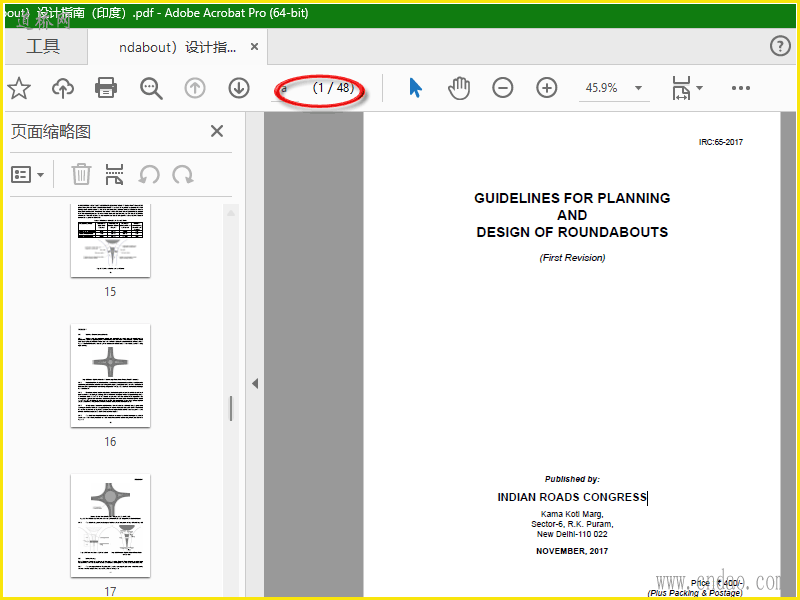
Task: Open the fit page width options
Action: 682,88
